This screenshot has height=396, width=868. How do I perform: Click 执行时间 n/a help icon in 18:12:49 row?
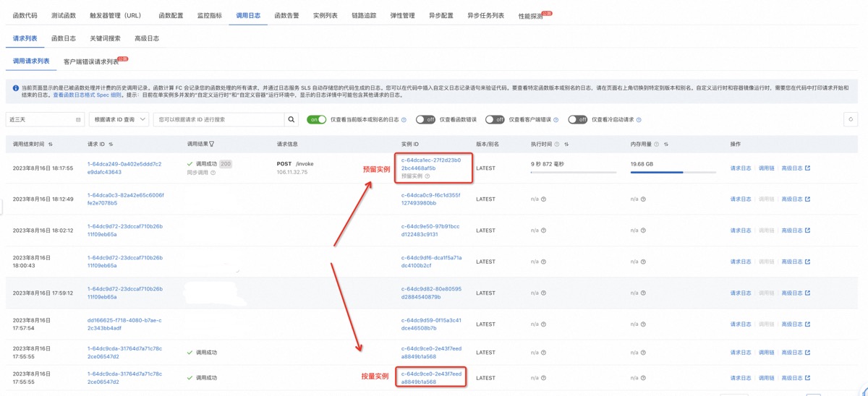pyautogui.click(x=544, y=199)
